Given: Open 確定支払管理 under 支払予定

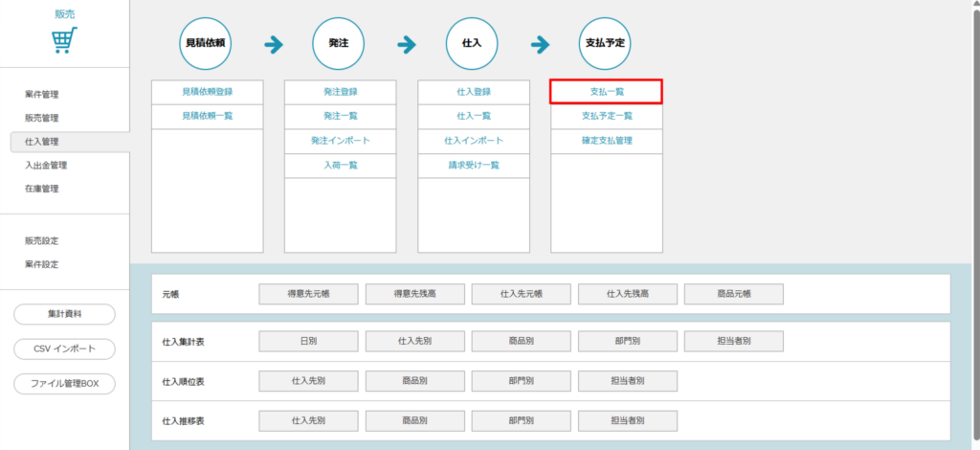Looking at the screenshot, I should [x=606, y=141].
